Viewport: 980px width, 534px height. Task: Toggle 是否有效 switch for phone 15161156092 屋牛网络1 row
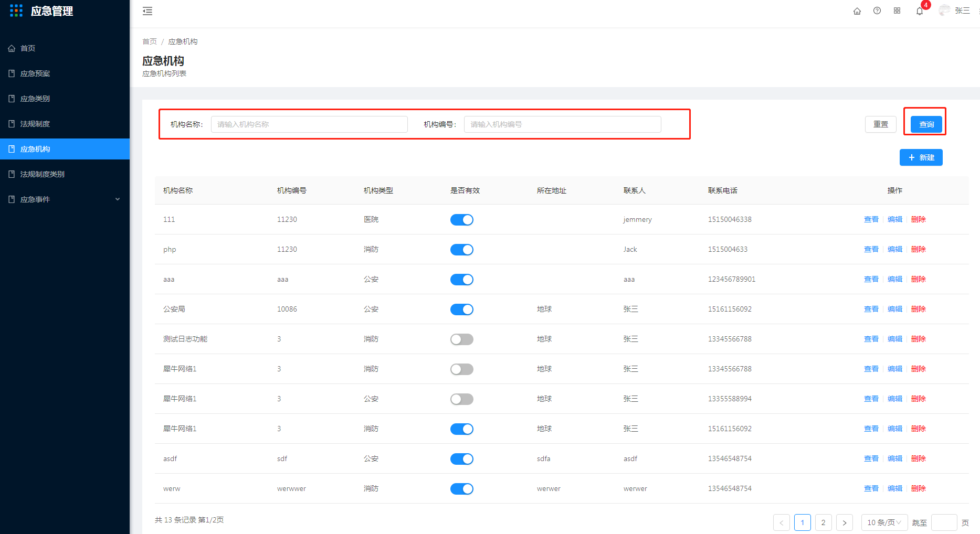[x=462, y=429]
